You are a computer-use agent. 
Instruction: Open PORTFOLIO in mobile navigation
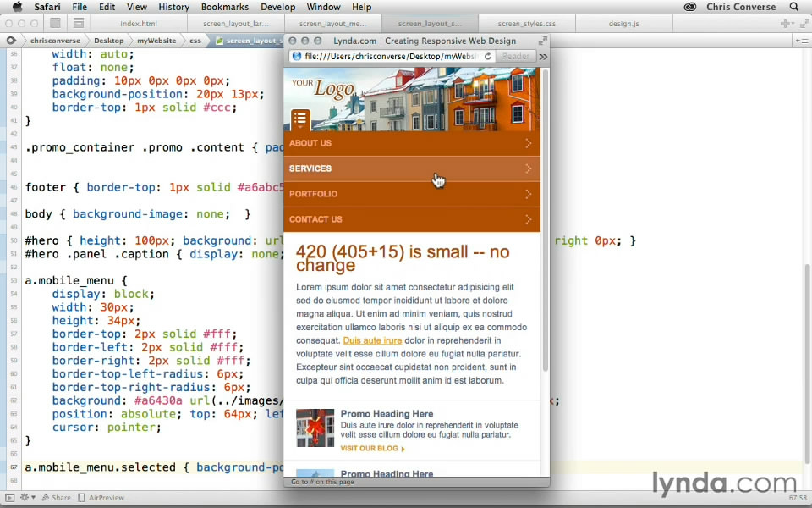point(412,194)
